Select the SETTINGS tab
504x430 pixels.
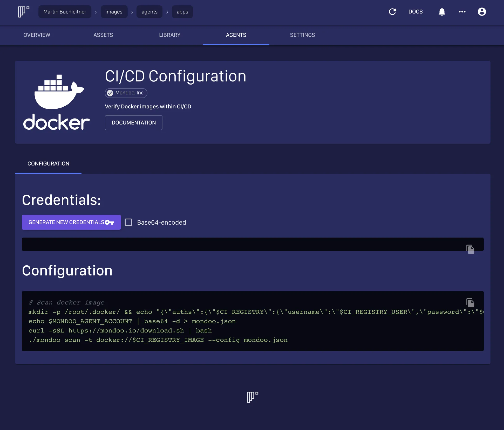pos(303,35)
